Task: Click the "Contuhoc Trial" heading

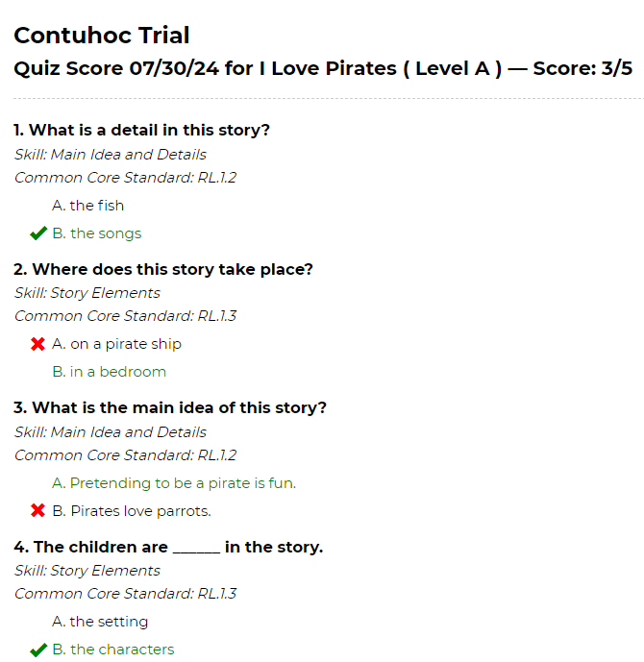Action: pos(102,35)
